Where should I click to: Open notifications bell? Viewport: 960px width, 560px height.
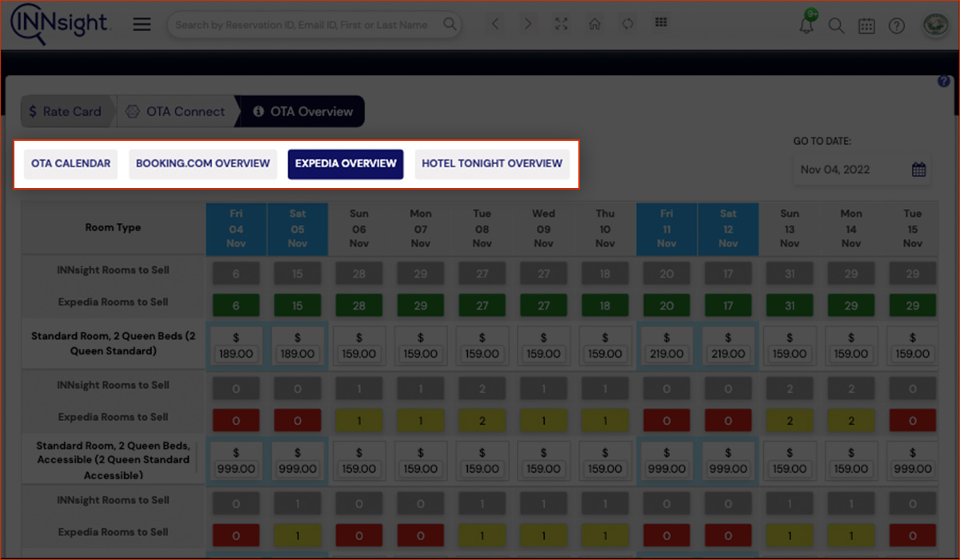pyautogui.click(x=806, y=24)
